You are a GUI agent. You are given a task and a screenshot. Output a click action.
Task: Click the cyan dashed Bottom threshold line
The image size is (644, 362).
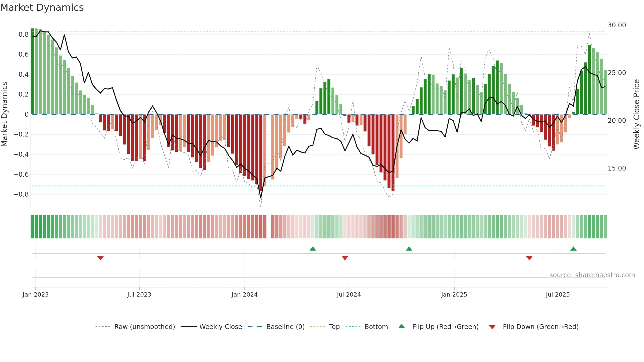(x=318, y=186)
